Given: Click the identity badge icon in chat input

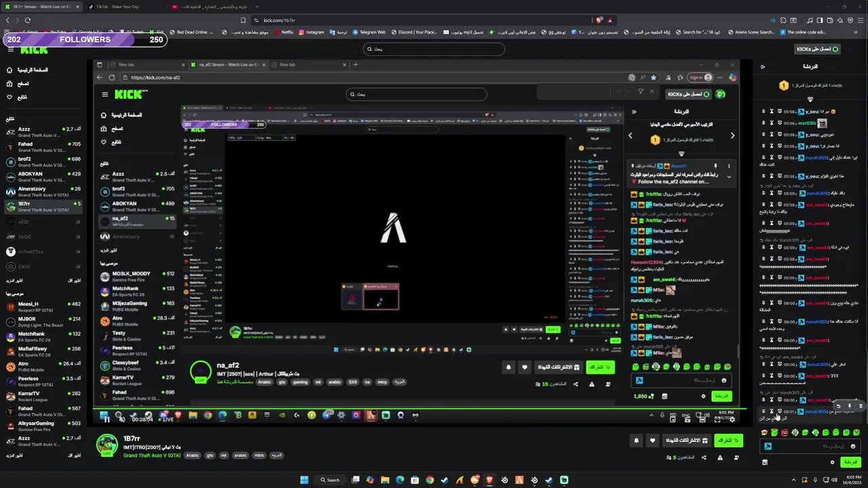Looking at the screenshot, I should (x=768, y=446).
